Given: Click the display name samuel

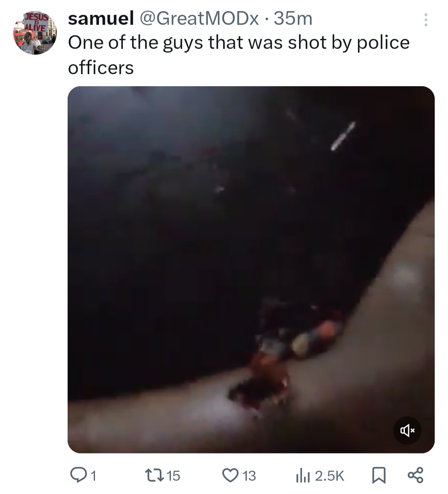Looking at the screenshot, I should [x=101, y=18].
